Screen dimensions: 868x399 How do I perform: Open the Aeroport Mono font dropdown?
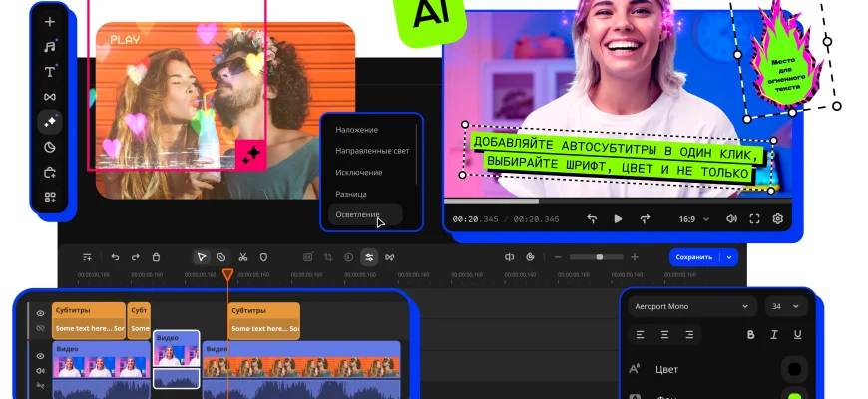691,306
